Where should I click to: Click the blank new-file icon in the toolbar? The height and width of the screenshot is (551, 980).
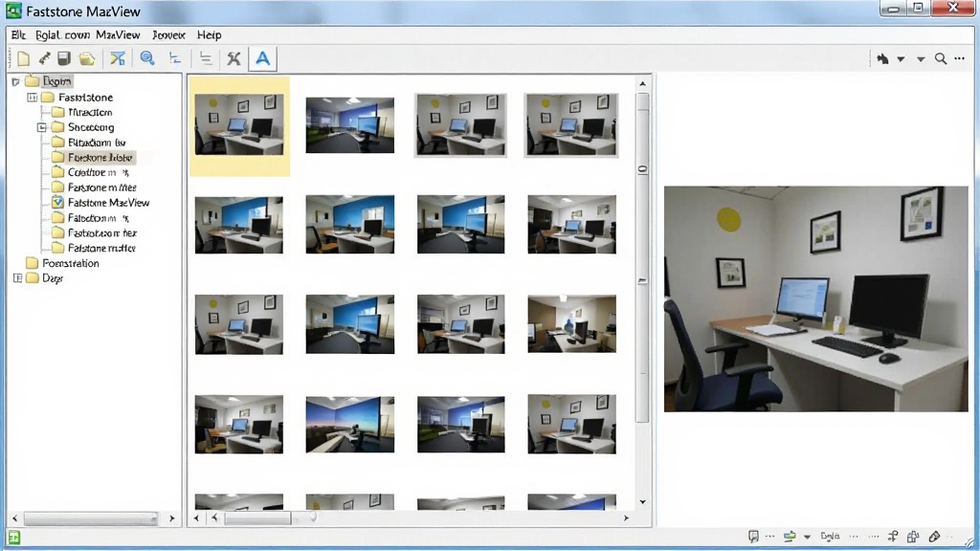(x=24, y=58)
